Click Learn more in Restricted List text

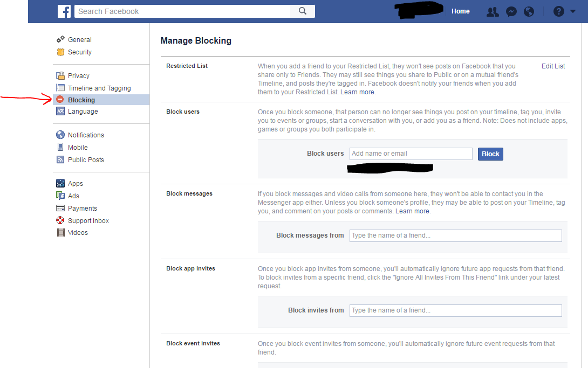tap(357, 92)
